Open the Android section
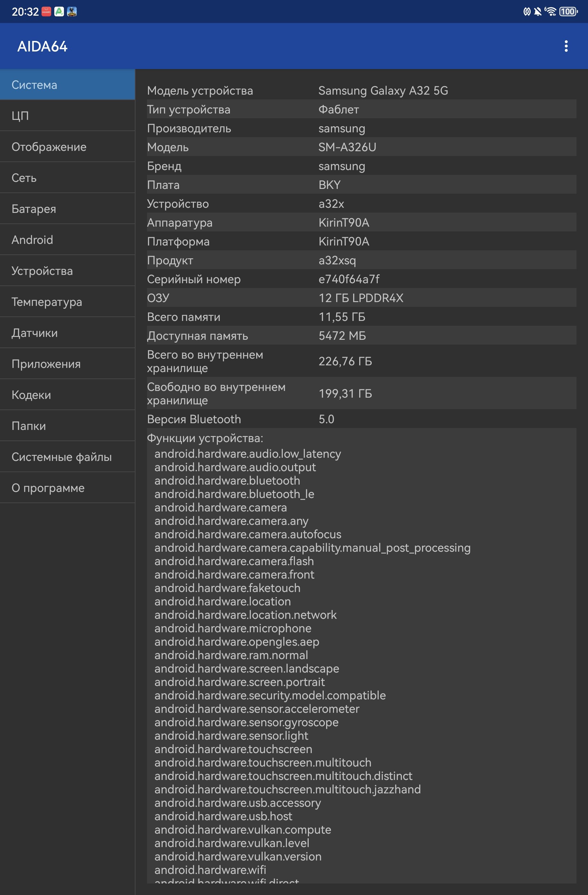588x895 pixels. [68, 239]
